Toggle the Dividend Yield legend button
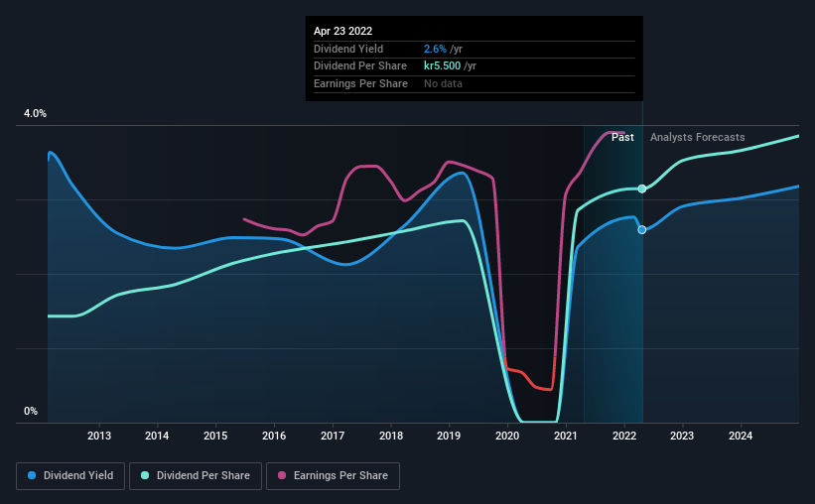The width and height of the screenshot is (815, 504). coord(70,475)
